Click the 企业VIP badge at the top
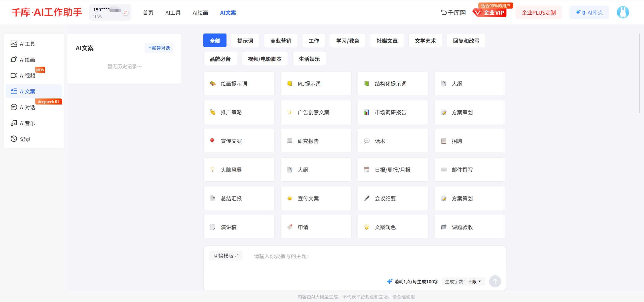Image resolution: width=644 pixels, height=302 pixels. click(x=489, y=13)
